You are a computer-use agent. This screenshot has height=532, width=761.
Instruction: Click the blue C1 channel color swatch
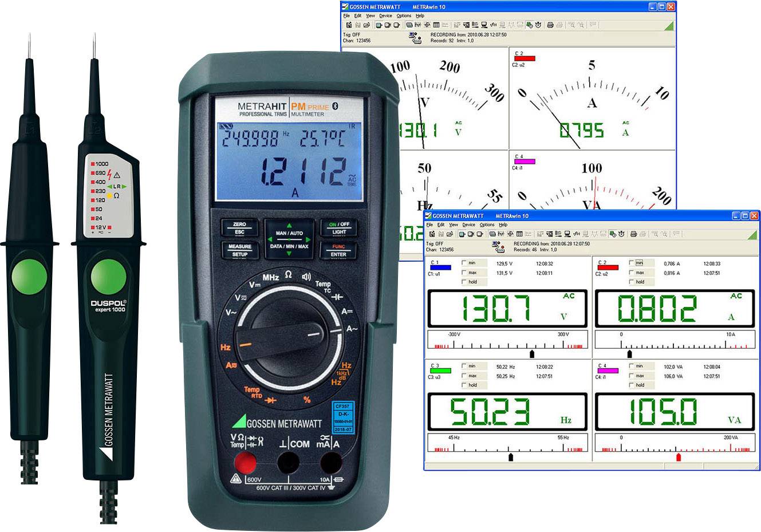(x=440, y=267)
